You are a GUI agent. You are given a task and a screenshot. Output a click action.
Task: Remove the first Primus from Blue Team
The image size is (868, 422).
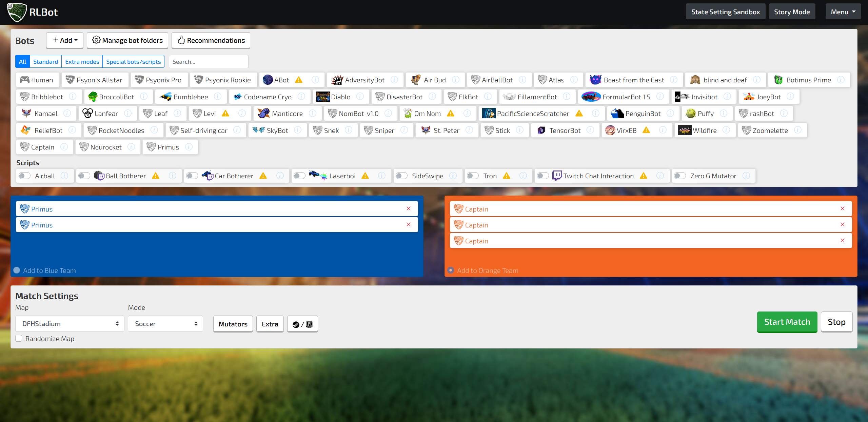409,208
